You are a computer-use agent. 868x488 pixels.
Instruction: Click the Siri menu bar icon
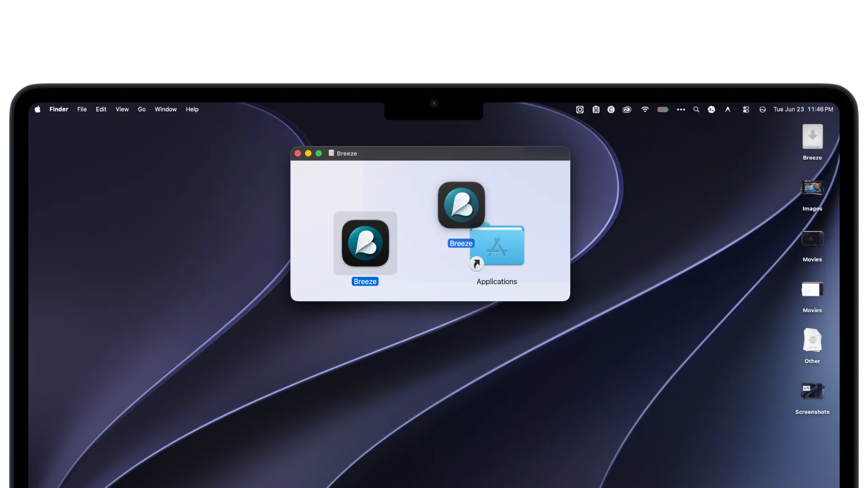tap(763, 109)
